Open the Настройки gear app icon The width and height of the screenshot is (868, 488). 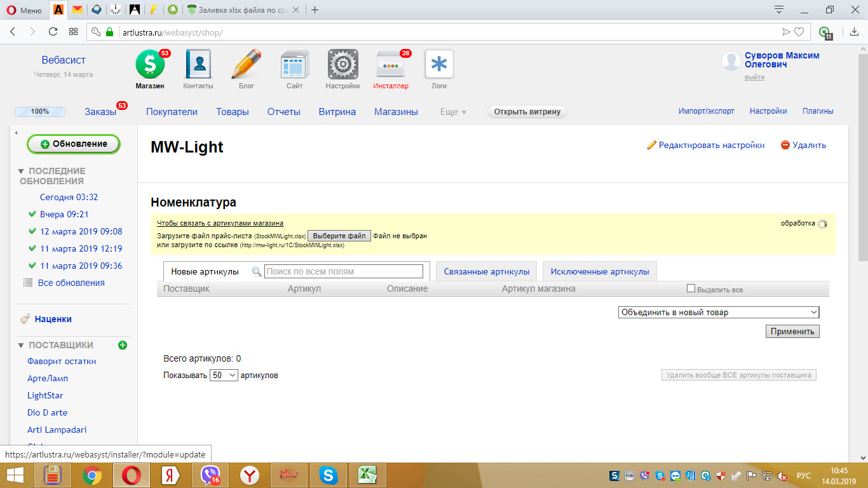(x=343, y=65)
